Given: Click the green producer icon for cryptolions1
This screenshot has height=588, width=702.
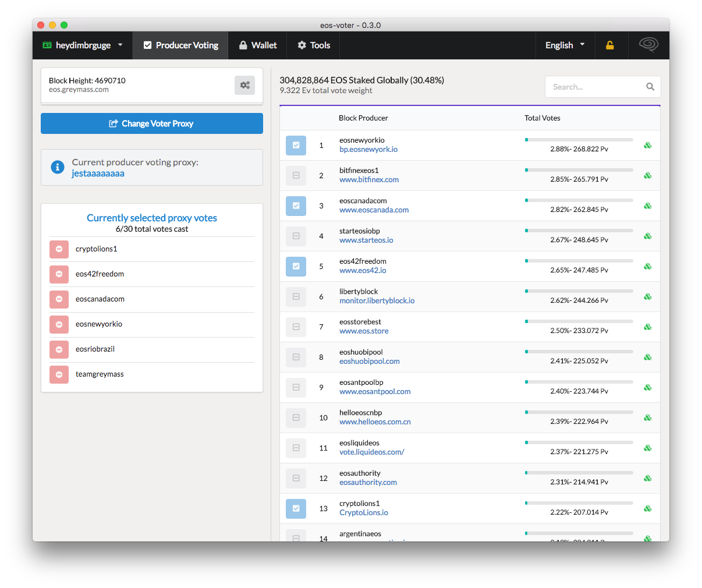Looking at the screenshot, I should tap(647, 509).
